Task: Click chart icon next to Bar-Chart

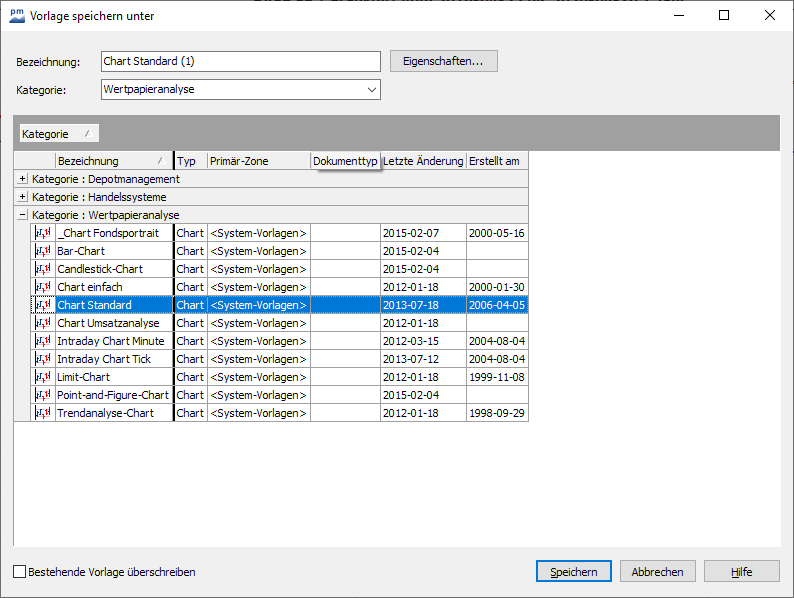Action: [43, 251]
